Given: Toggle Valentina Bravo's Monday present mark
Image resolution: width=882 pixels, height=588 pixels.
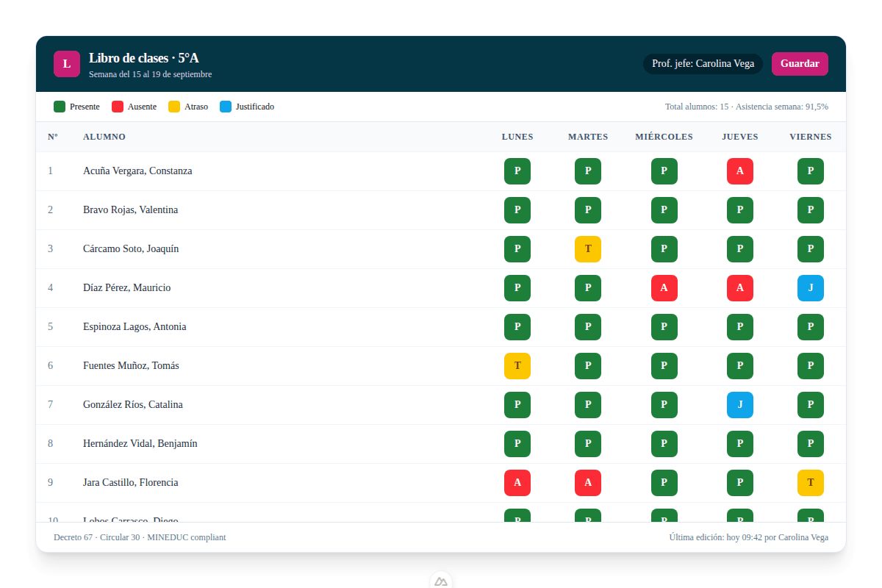Looking at the screenshot, I should (517, 210).
